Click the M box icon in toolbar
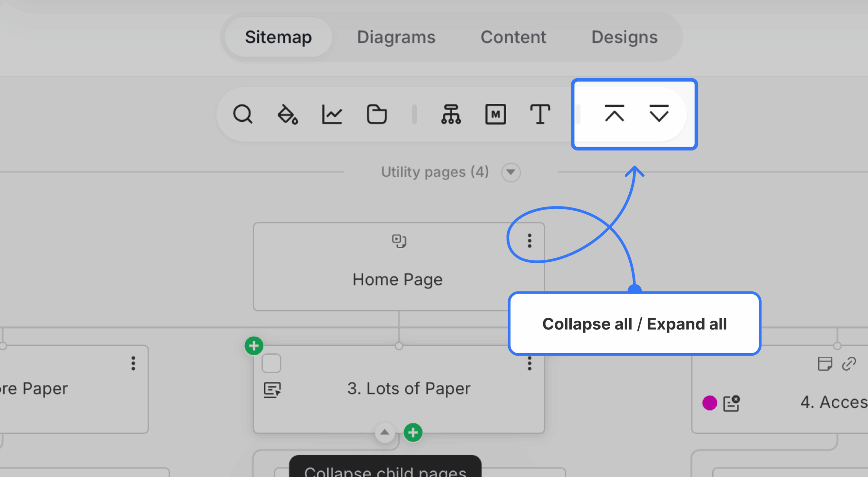The height and width of the screenshot is (477, 868). pos(495,114)
